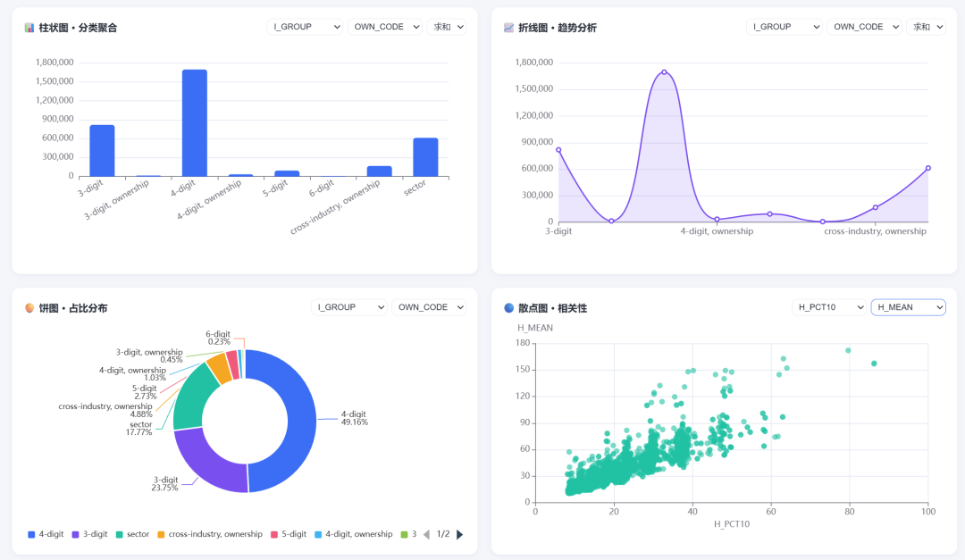Image resolution: width=965 pixels, height=560 pixels.
Task: Click the tall 4-digit bar
Action: point(195,123)
